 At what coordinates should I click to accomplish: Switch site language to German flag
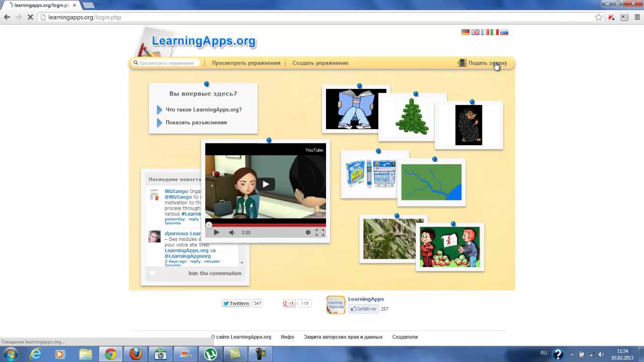tap(465, 32)
